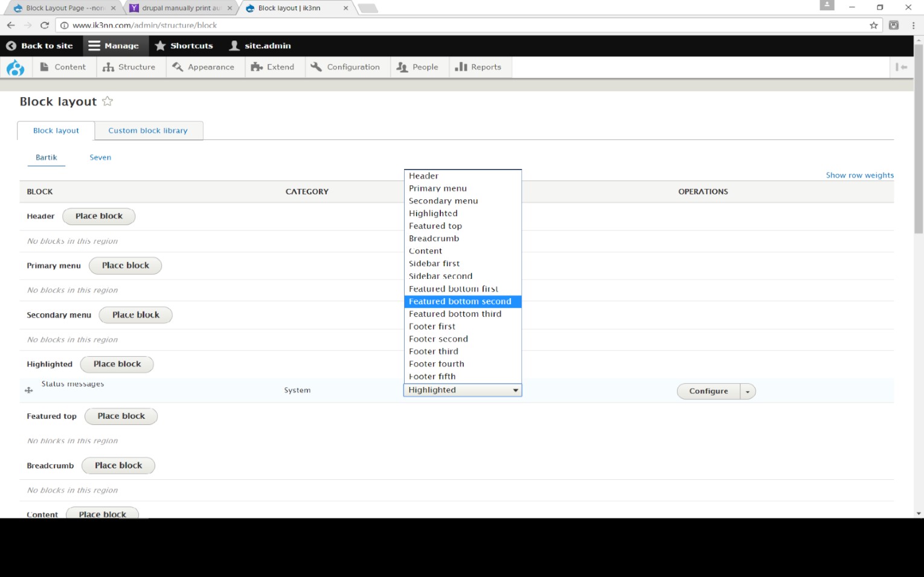The height and width of the screenshot is (577, 924).
Task: Click the Chrome user profile icon
Action: pyautogui.click(x=827, y=5)
